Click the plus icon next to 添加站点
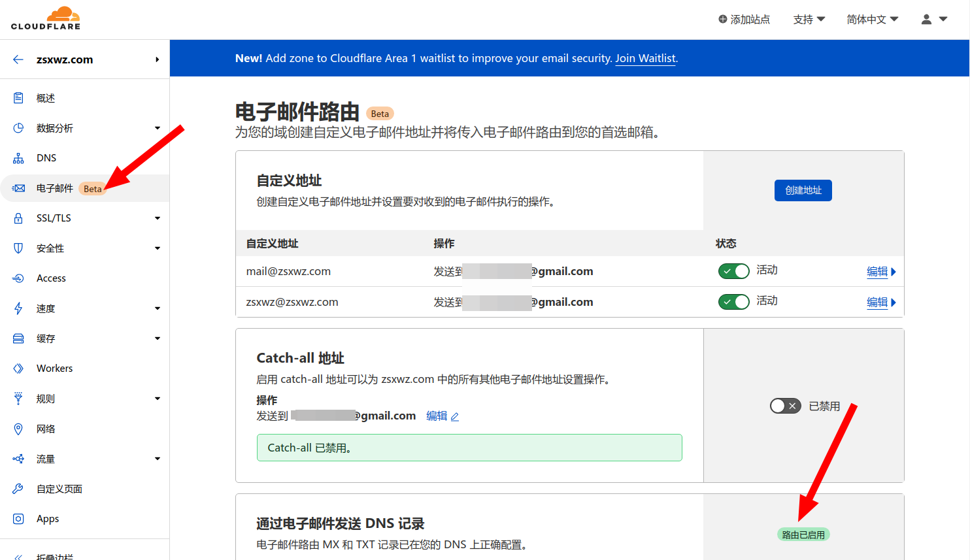 point(723,19)
